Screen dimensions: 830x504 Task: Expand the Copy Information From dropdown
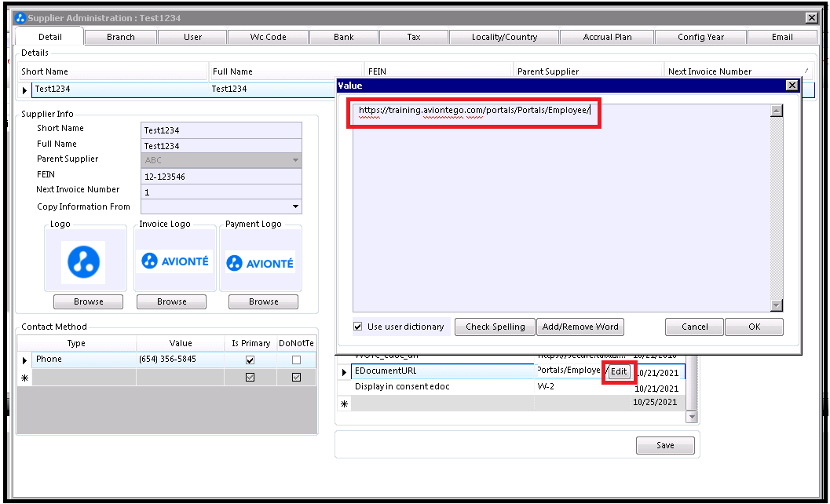[295, 207]
